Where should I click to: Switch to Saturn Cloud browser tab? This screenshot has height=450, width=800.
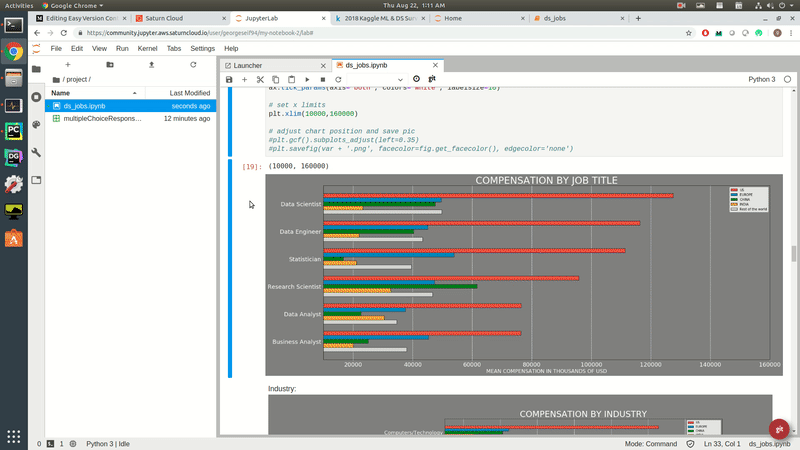point(180,18)
